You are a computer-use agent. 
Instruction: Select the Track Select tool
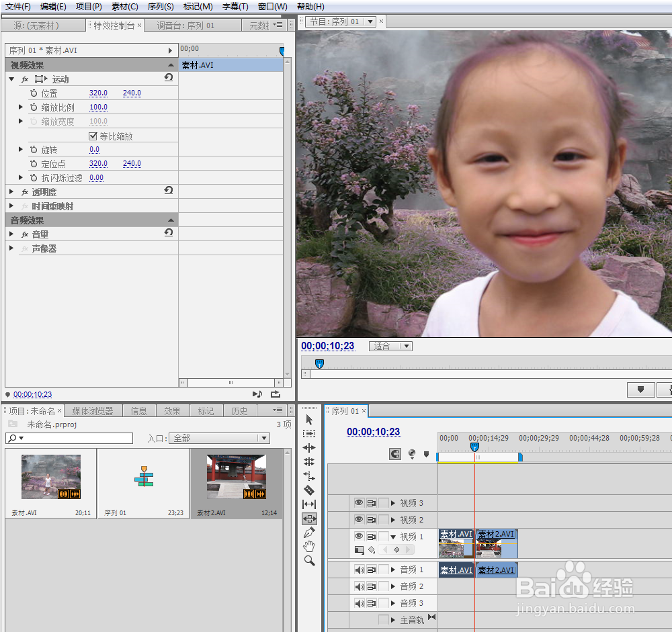click(309, 434)
